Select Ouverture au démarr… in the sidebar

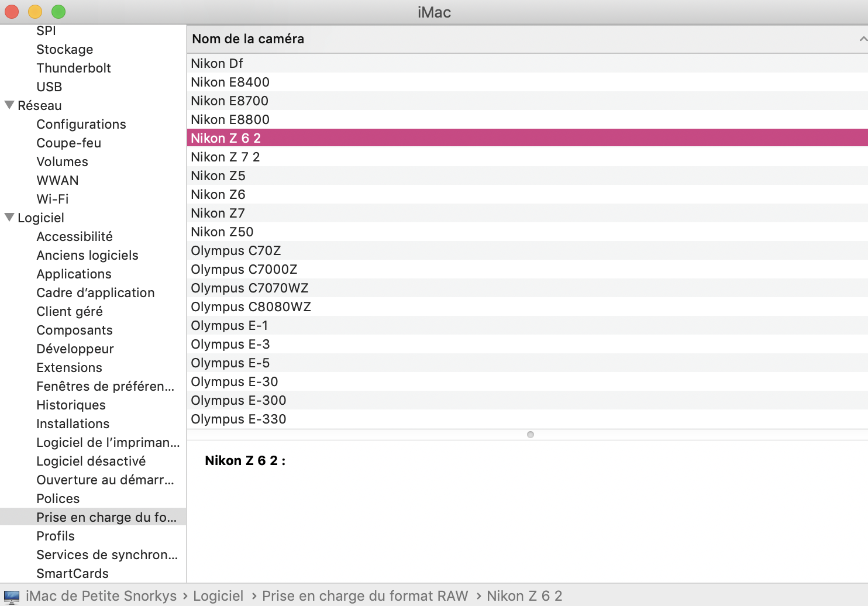105,480
